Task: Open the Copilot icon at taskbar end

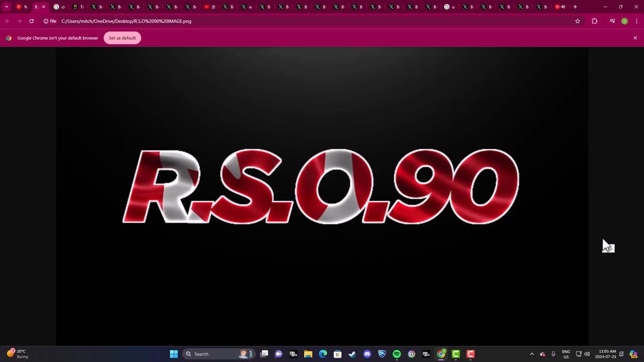Action: tap(633, 354)
